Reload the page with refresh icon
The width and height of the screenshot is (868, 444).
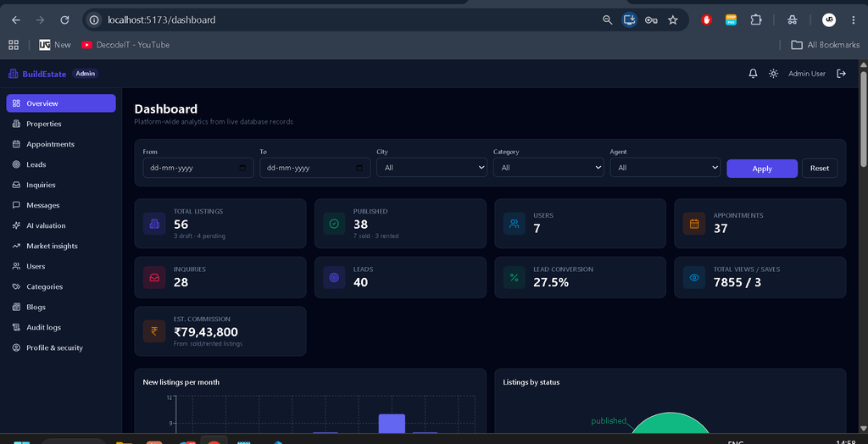pos(64,20)
